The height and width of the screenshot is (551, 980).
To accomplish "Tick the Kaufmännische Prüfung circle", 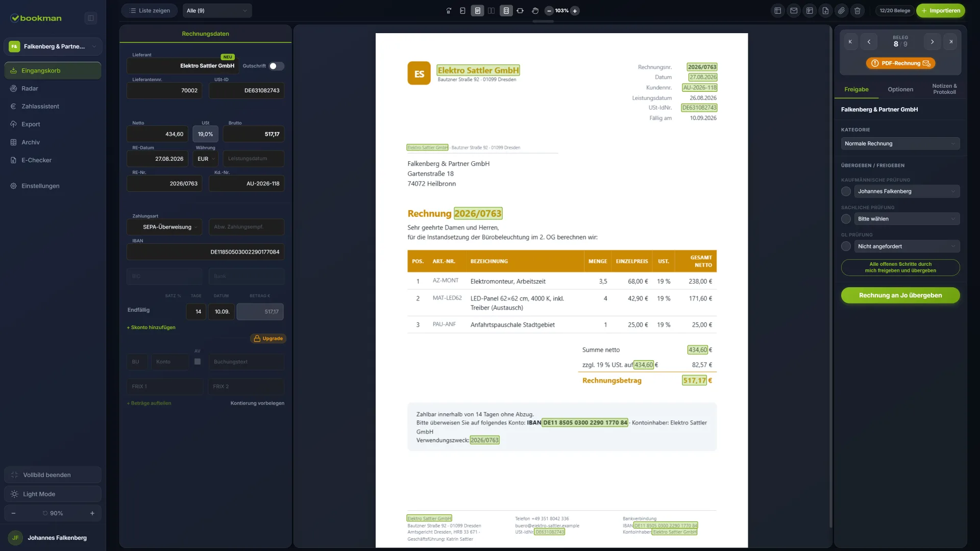I will pyautogui.click(x=846, y=191).
